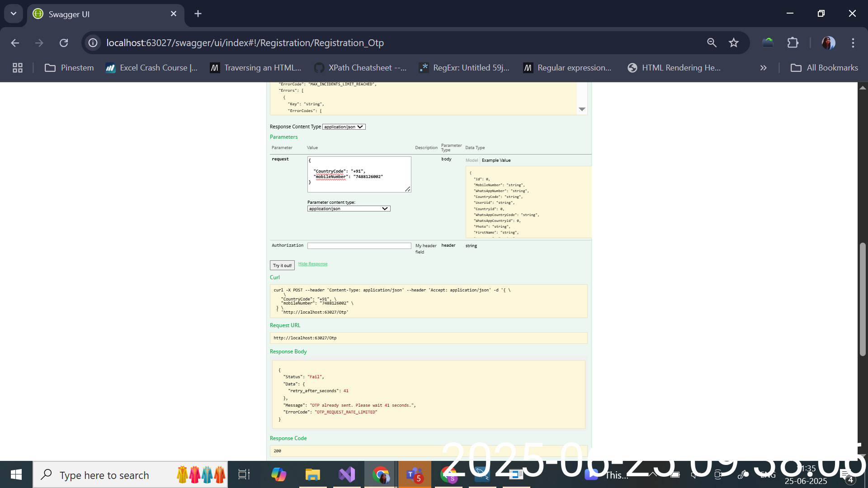Bookmark this page with star icon
868x488 pixels.
tap(733, 43)
